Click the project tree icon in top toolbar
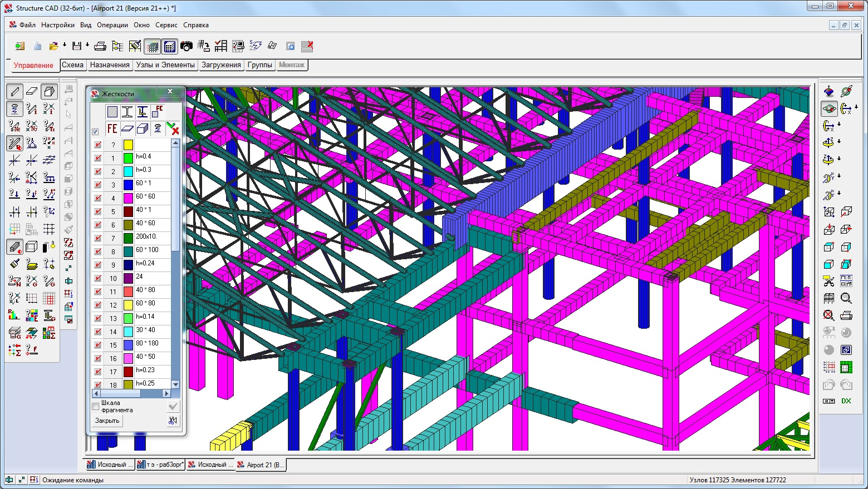 point(117,46)
